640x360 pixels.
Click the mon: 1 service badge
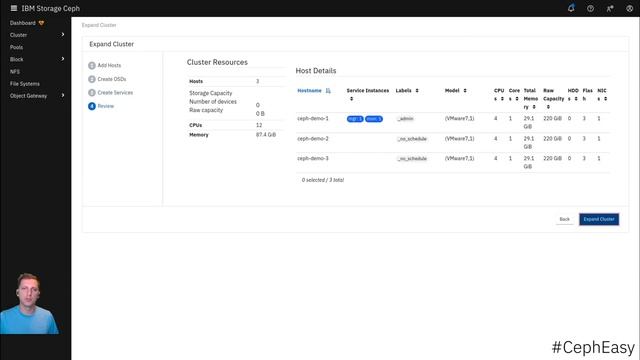coord(373,119)
